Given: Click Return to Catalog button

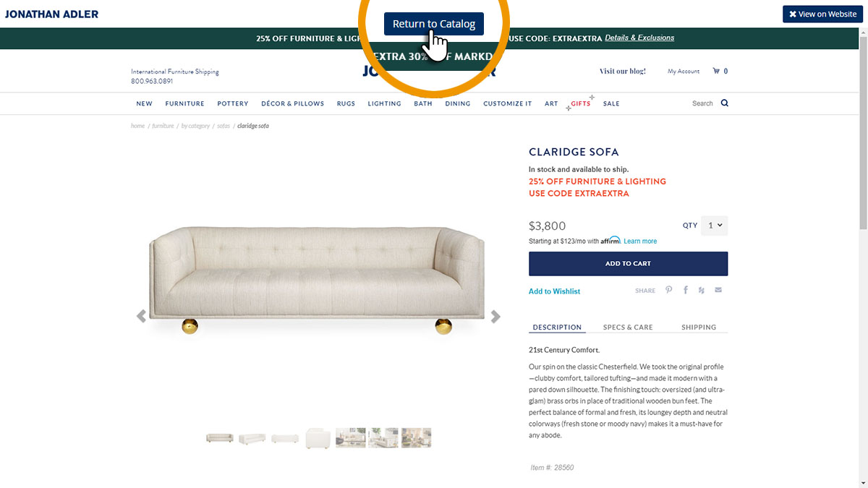Looking at the screenshot, I should [434, 24].
